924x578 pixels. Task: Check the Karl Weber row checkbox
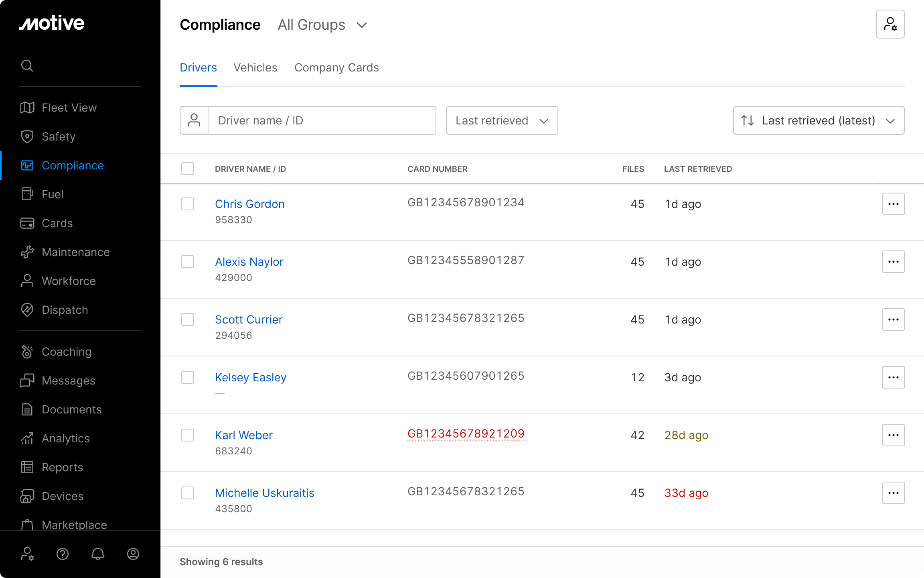tap(188, 435)
